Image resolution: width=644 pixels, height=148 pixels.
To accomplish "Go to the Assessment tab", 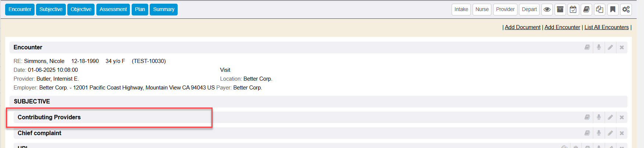I will coord(113,10).
